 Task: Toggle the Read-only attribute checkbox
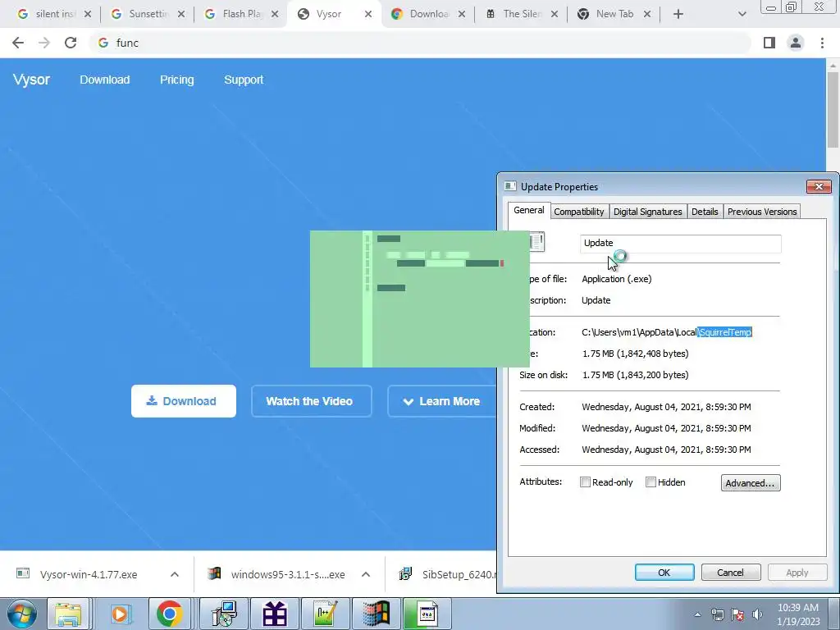[585, 482]
